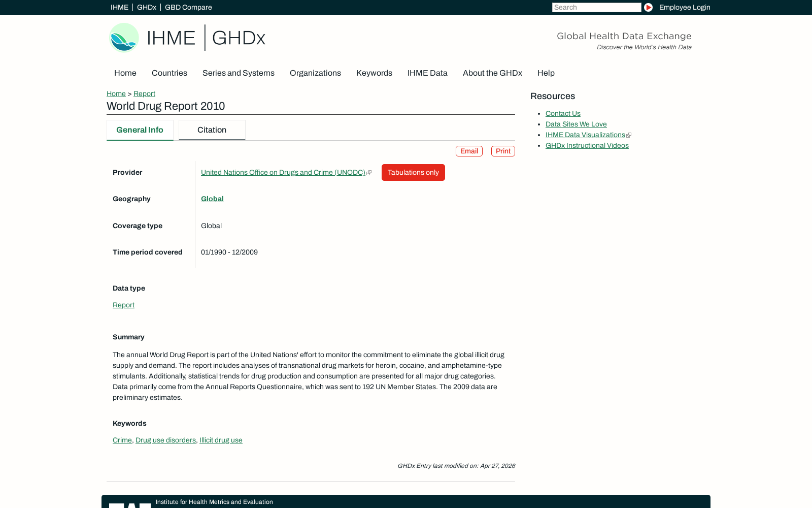Open GBD Compare in the top bar
The width and height of the screenshot is (812, 508).
(188, 8)
